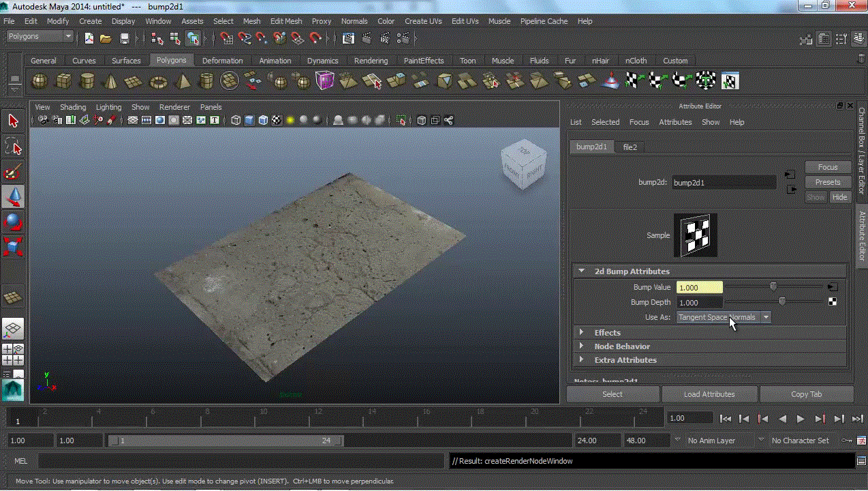Create a polygon cylinder from the shelf

pos(87,81)
